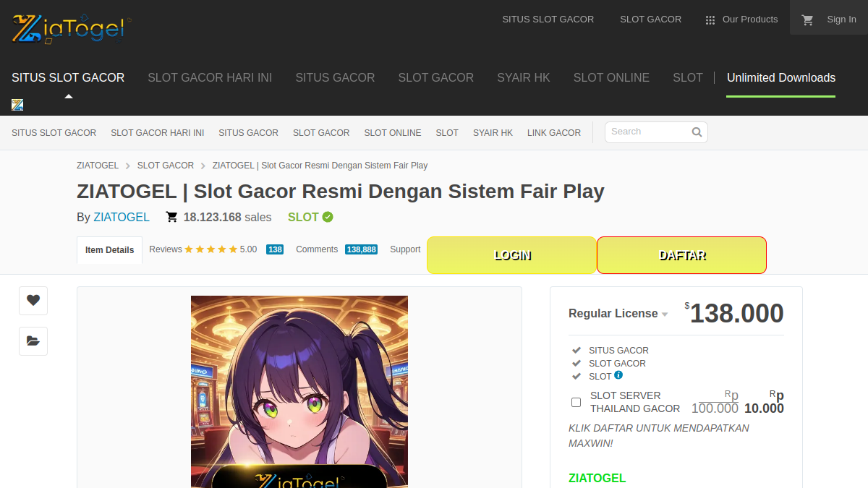Click the search magnifier icon

[x=697, y=132]
